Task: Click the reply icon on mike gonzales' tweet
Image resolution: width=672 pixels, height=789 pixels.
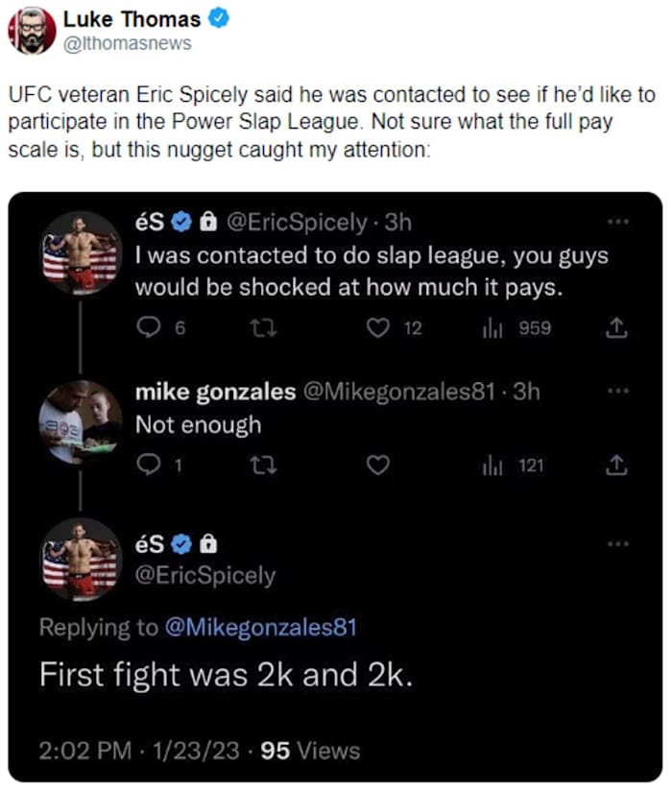Action: point(151,466)
